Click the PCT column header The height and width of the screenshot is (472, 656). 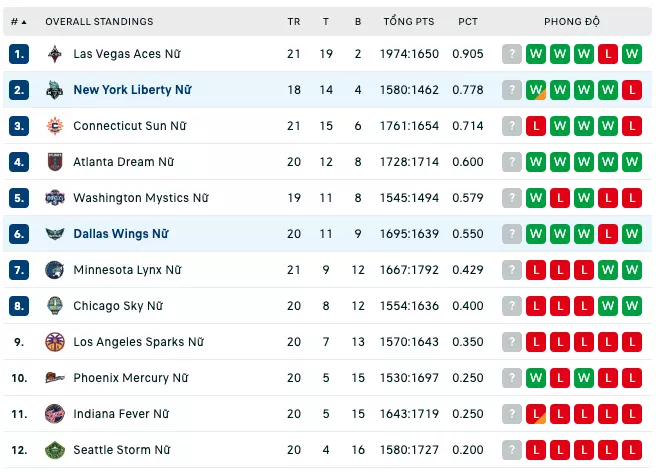(x=468, y=22)
